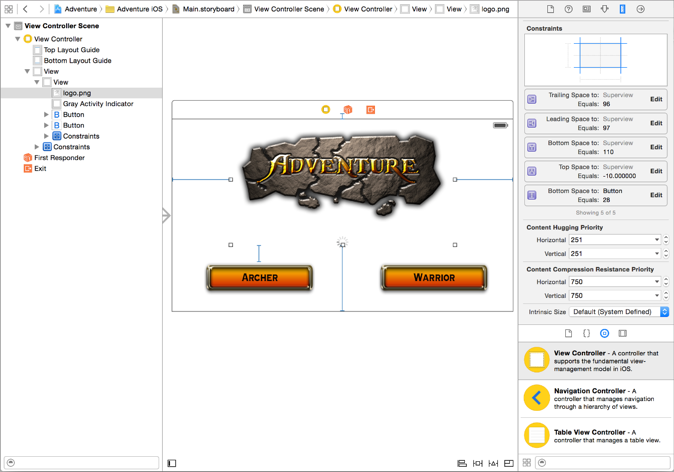The width and height of the screenshot is (674, 472).
Task: Click the outline filter search field
Action: (x=81, y=463)
